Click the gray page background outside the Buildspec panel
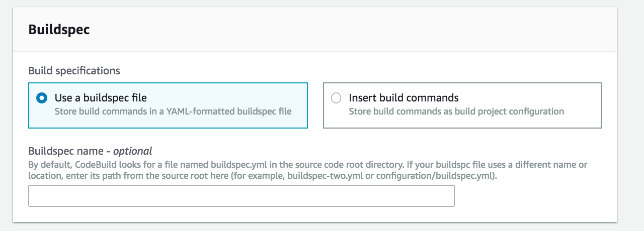This screenshot has height=231, width=644. (630, 115)
